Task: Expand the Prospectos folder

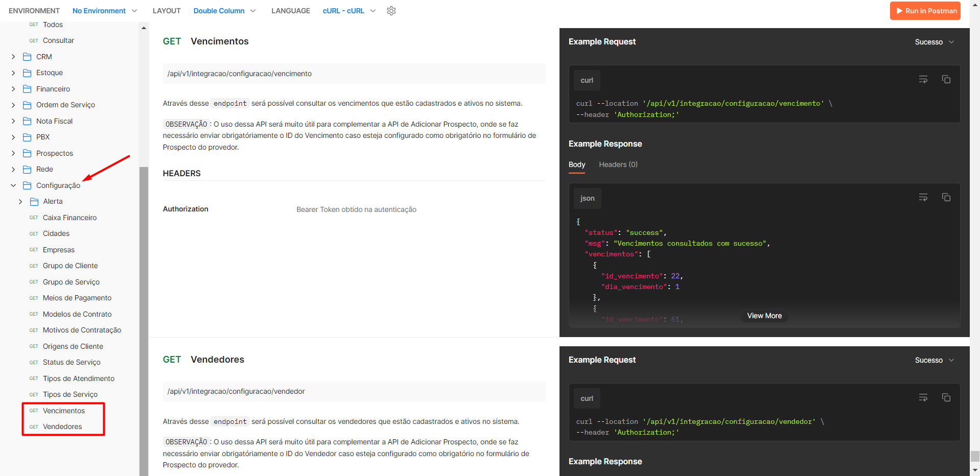Action: pyautogui.click(x=13, y=153)
